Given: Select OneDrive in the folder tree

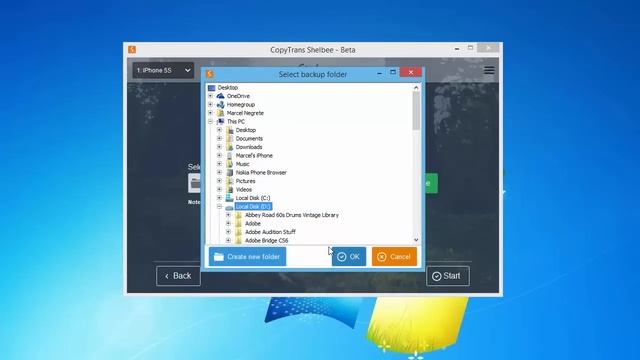Looking at the screenshot, I should coord(238,96).
